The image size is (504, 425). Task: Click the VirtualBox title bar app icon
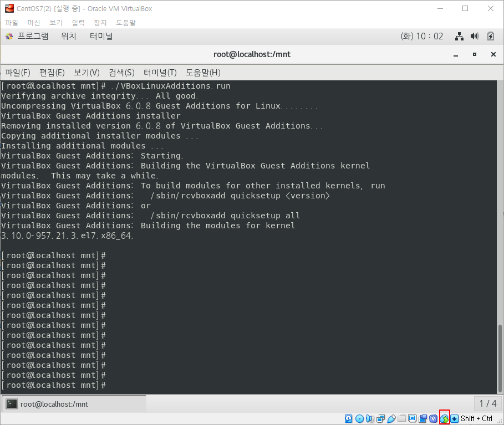click(x=9, y=8)
